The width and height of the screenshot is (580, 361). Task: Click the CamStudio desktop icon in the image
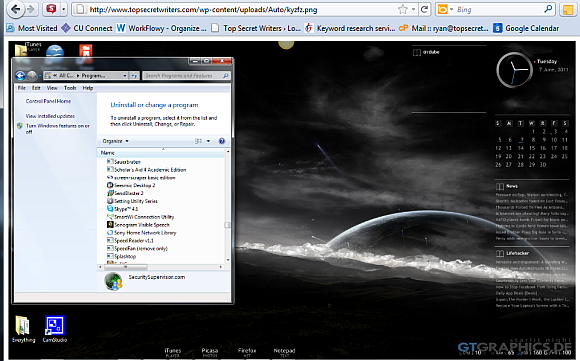55,329
